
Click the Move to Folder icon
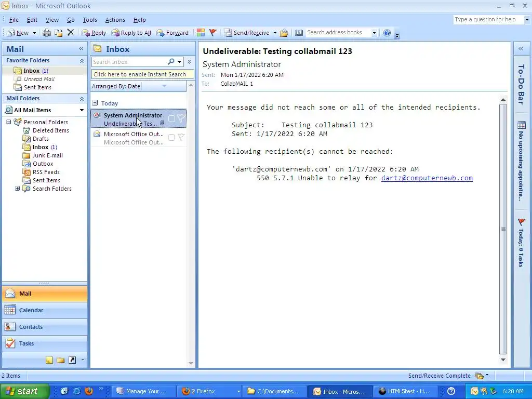pos(58,33)
